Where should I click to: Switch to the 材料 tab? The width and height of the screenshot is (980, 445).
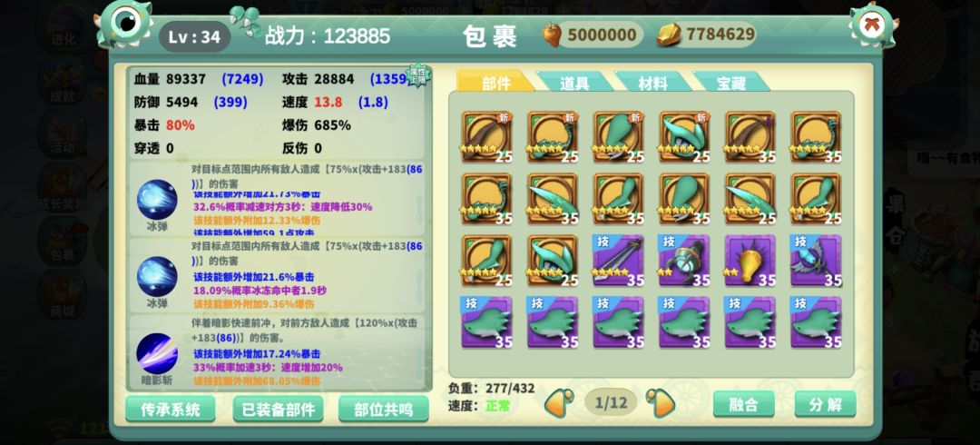click(652, 82)
